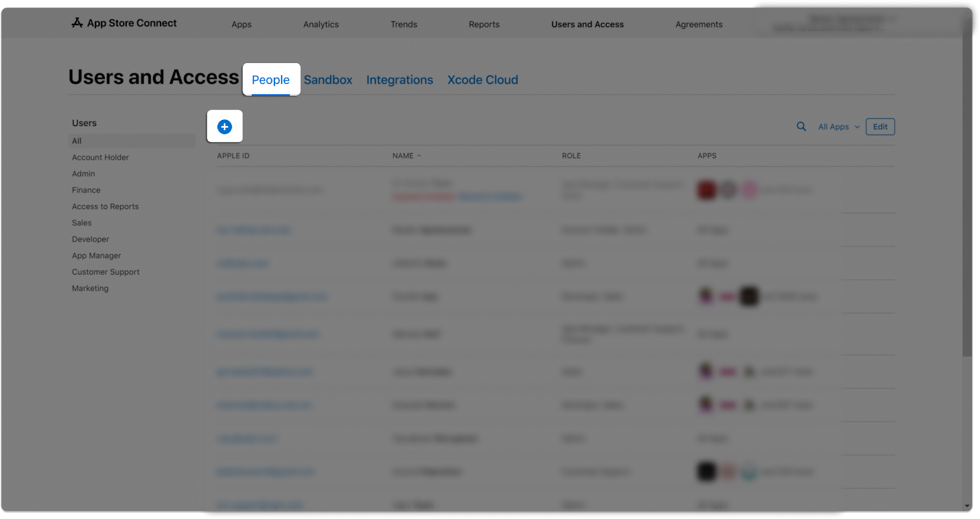
Task: Sort the table by NAME column
Action: coord(407,156)
